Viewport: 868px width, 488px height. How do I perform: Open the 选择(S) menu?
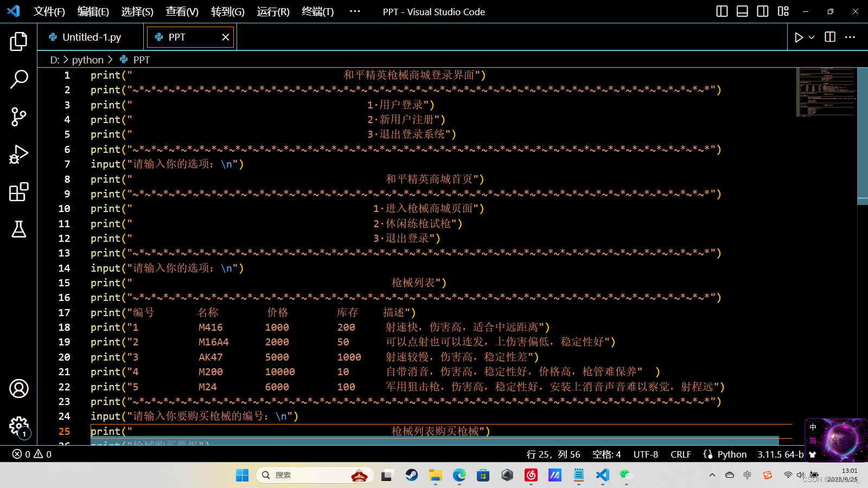137,11
